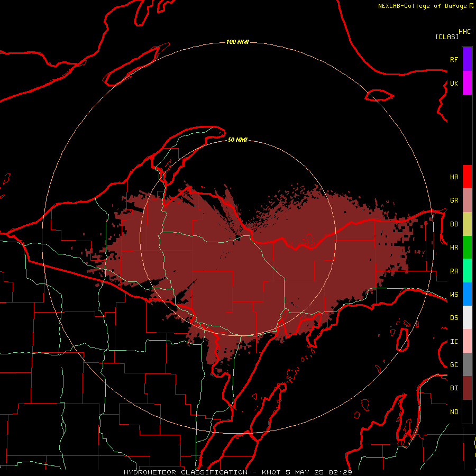This screenshot has width=476, height=476.
Task: Click the "HR" legend label
Action: 454,248
